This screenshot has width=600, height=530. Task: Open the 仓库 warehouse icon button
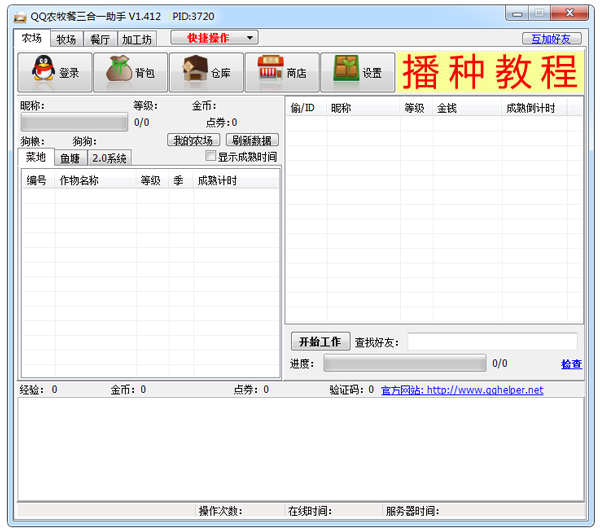coord(206,72)
